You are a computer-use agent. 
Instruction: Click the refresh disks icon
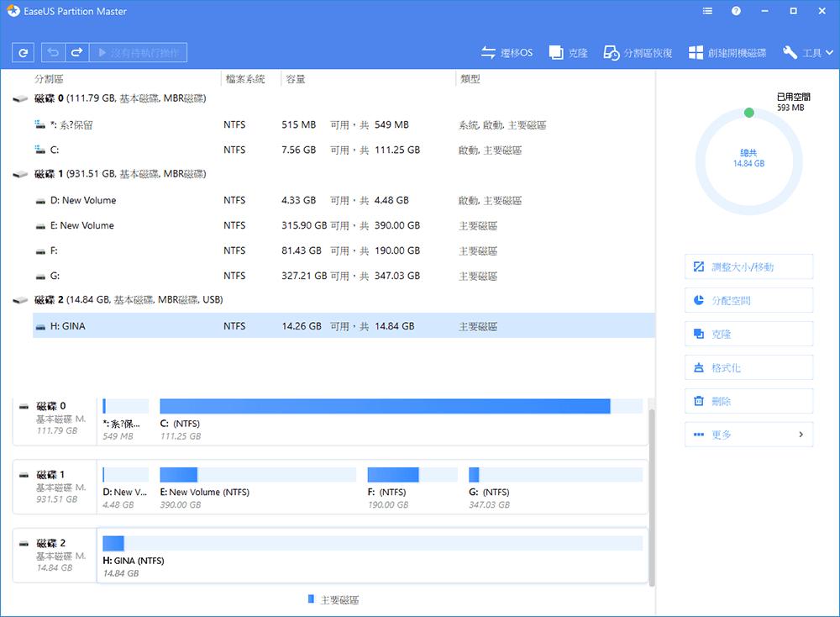tap(23, 52)
